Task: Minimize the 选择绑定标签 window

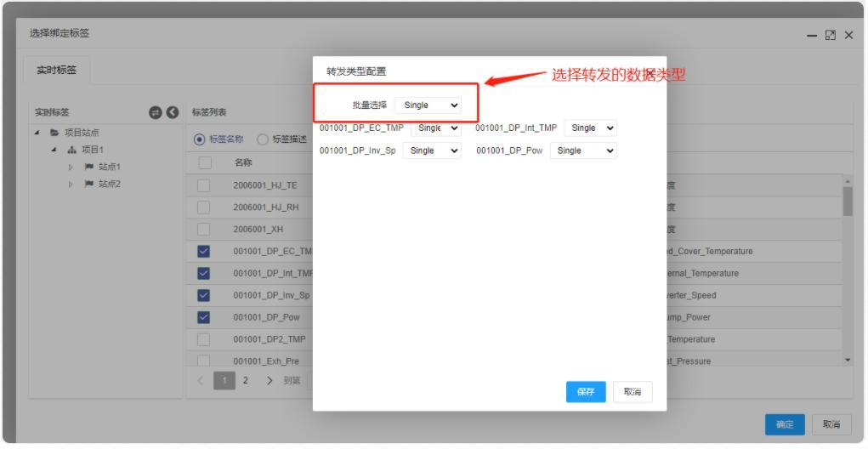Action: [x=812, y=36]
